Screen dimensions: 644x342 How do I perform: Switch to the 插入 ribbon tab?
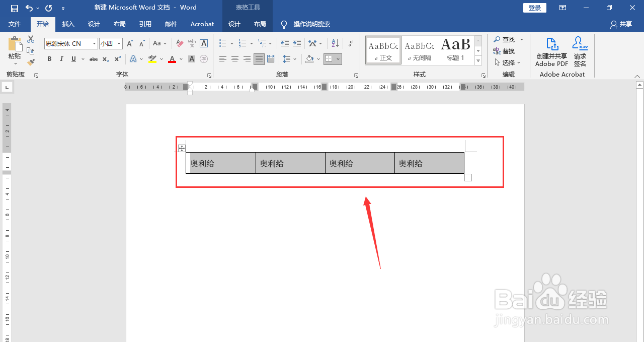[68, 24]
